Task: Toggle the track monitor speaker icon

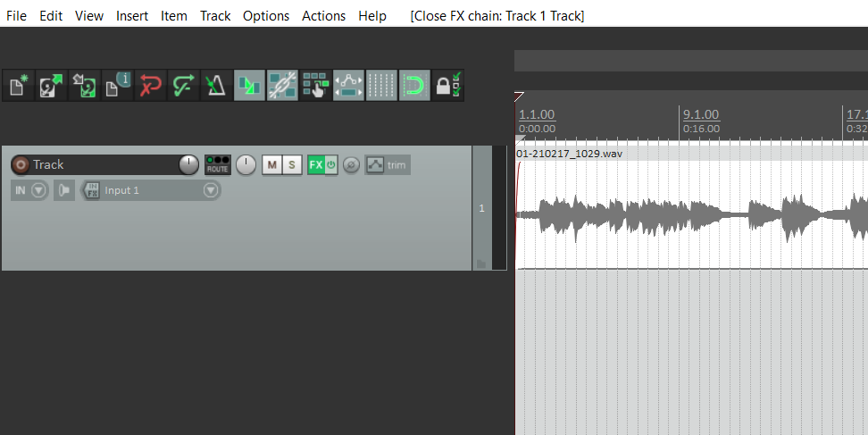Action: 64,190
